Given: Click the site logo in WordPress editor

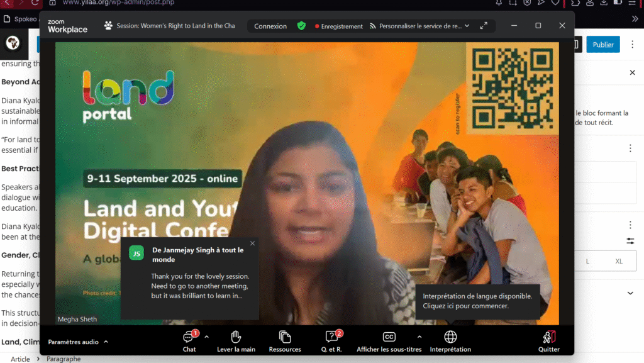Looking at the screenshot, I should [x=13, y=43].
